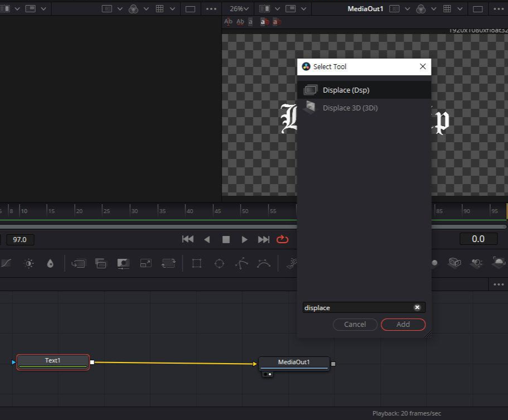The height and width of the screenshot is (420, 508).
Task: Select the BSpline mask tool
Action: pyautogui.click(x=263, y=263)
